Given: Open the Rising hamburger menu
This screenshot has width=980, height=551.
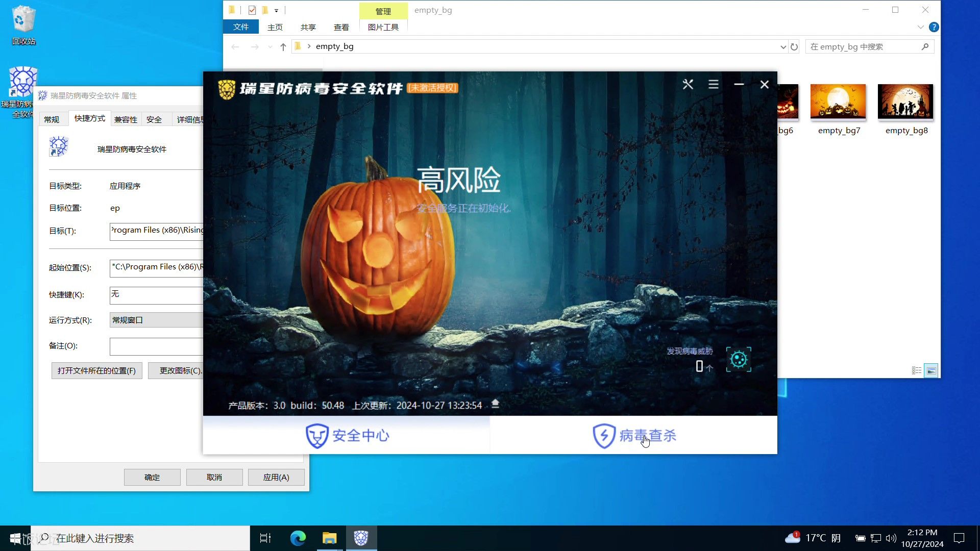Looking at the screenshot, I should click(714, 85).
